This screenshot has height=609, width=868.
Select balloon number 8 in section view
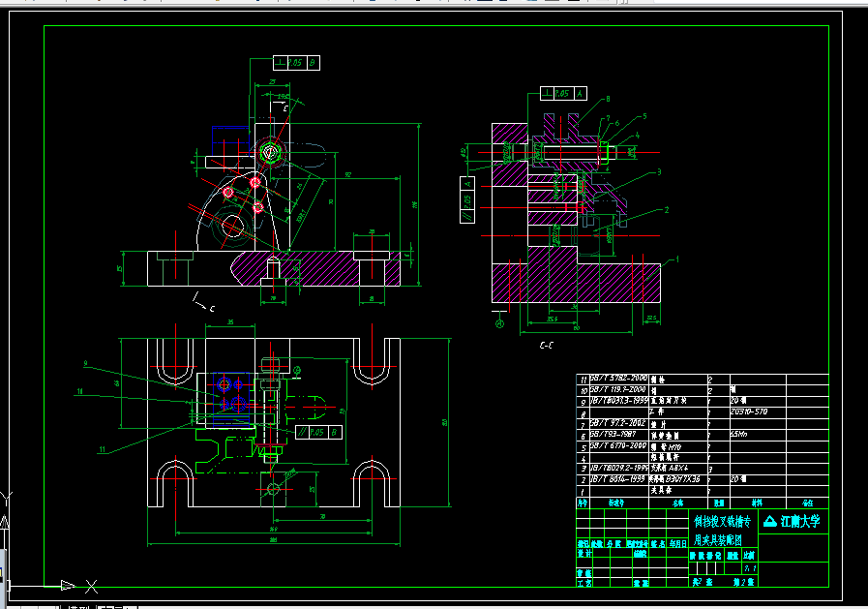(608, 99)
